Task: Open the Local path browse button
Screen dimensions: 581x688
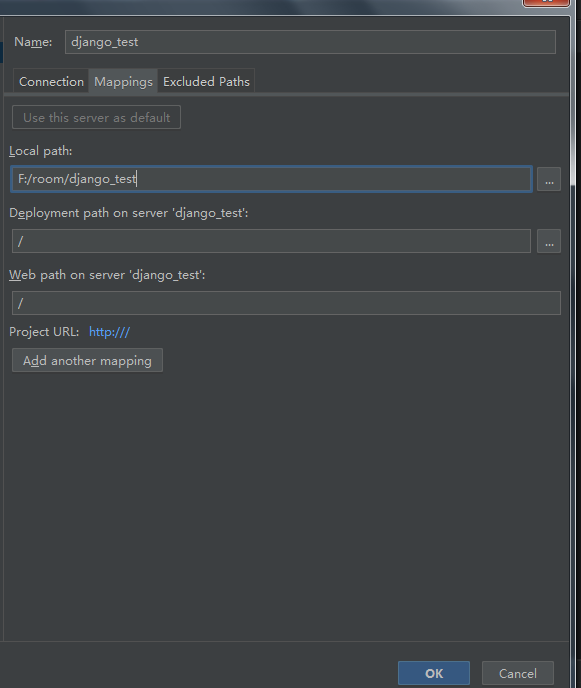Action: click(549, 179)
